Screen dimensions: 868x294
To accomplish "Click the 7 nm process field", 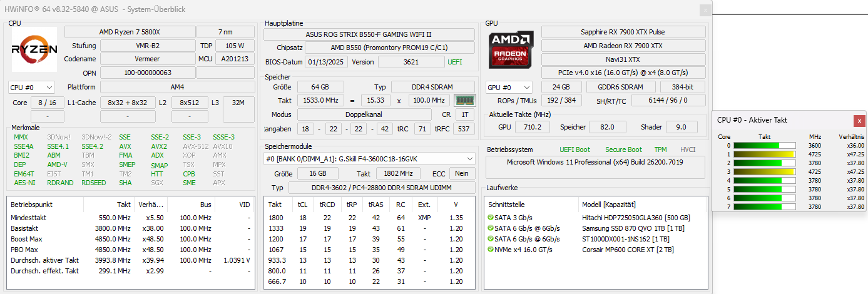I will [226, 32].
